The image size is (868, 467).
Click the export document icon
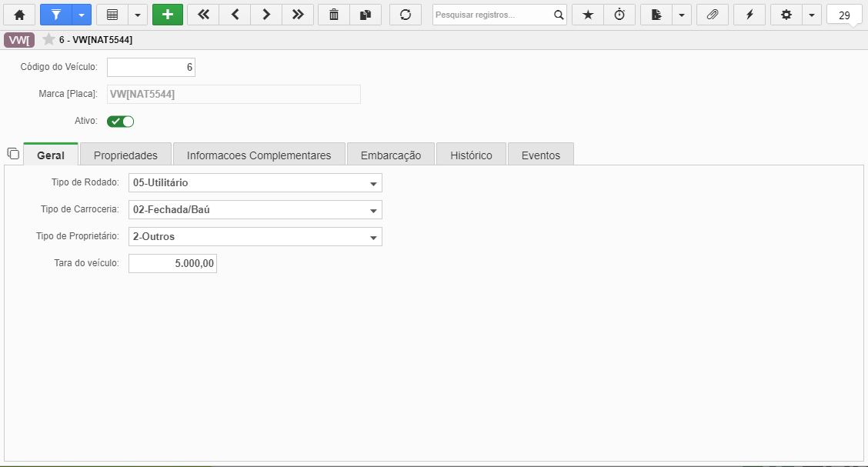(656, 15)
